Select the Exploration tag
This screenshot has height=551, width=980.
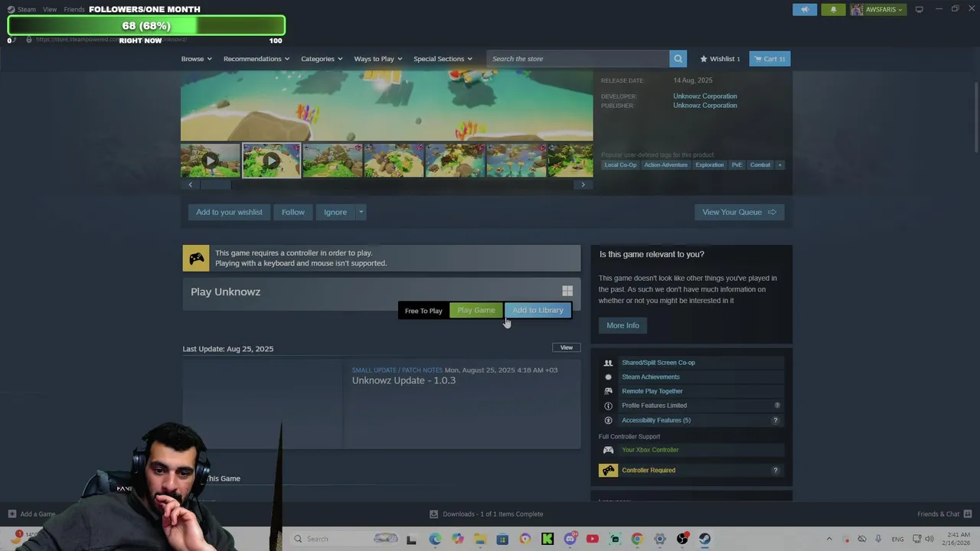(x=710, y=165)
